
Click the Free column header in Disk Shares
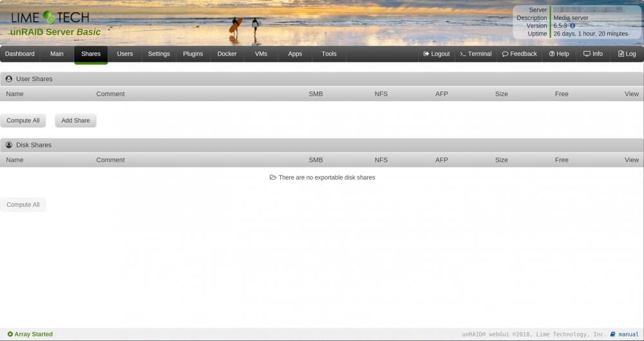[x=562, y=160]
